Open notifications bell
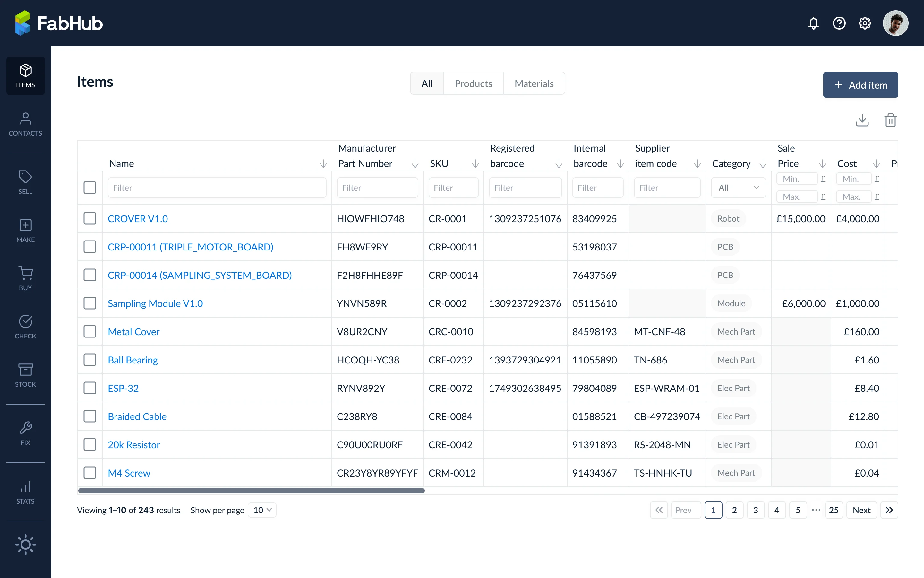Image resolution: width=924 pixels, height=578 pixels. [814, 23]
